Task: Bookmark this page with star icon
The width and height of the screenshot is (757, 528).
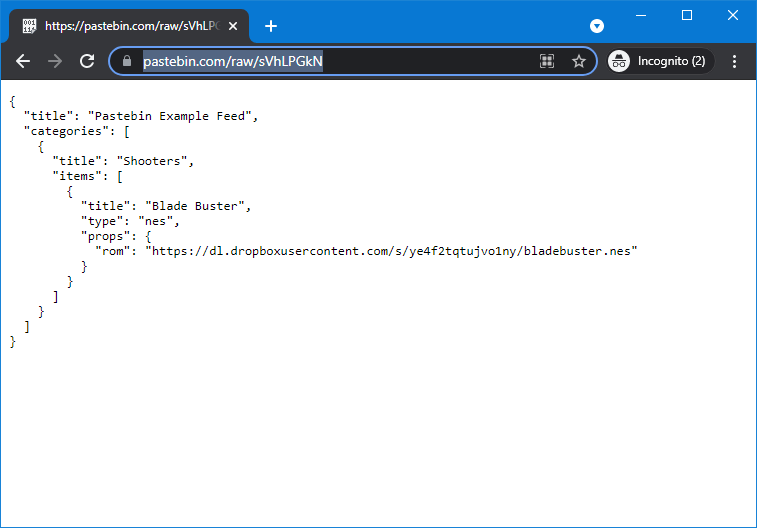Action: [x=578, y=61]
